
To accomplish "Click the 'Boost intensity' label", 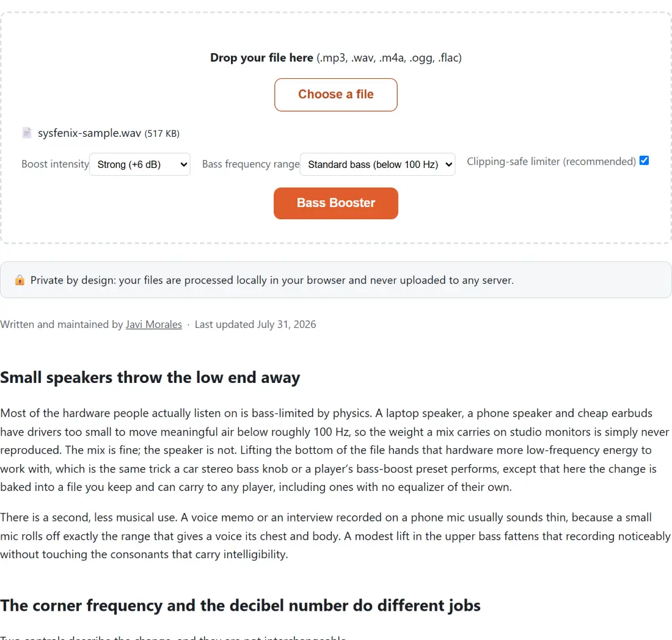I will [55, 164].
